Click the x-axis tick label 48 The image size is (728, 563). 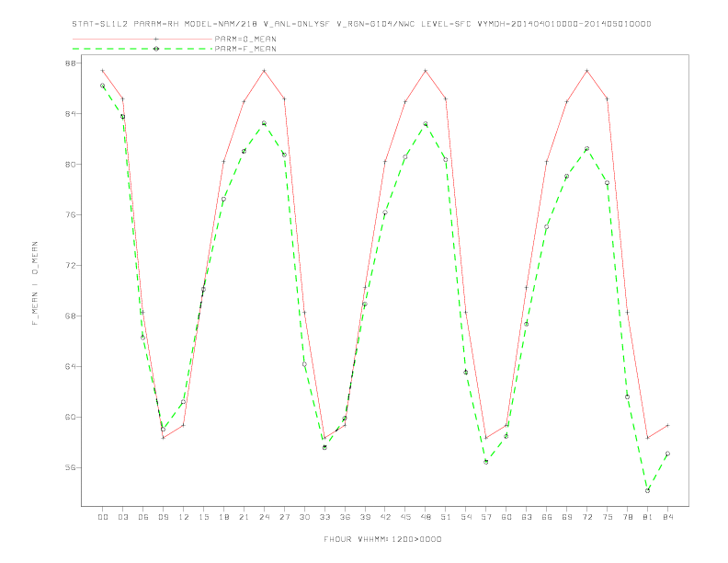[426, 517]
